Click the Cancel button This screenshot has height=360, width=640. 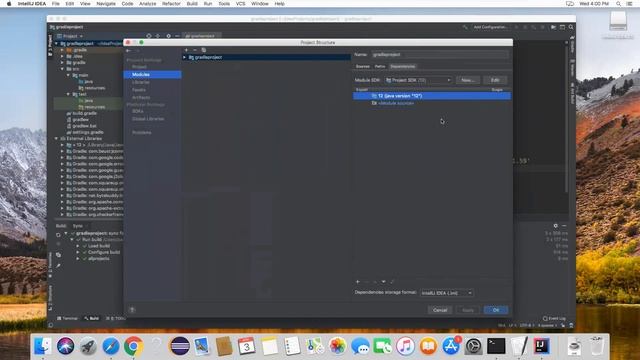pos(440,310)
